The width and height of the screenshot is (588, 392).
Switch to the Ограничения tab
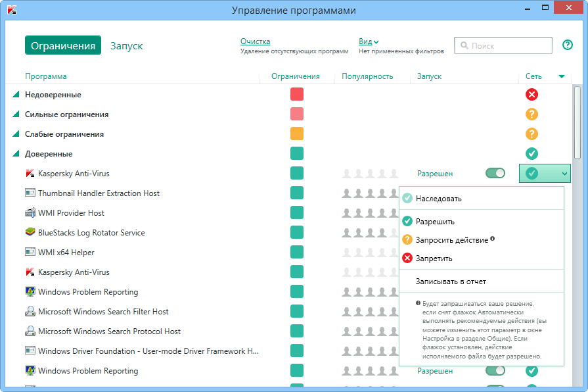tap(63, 45)
